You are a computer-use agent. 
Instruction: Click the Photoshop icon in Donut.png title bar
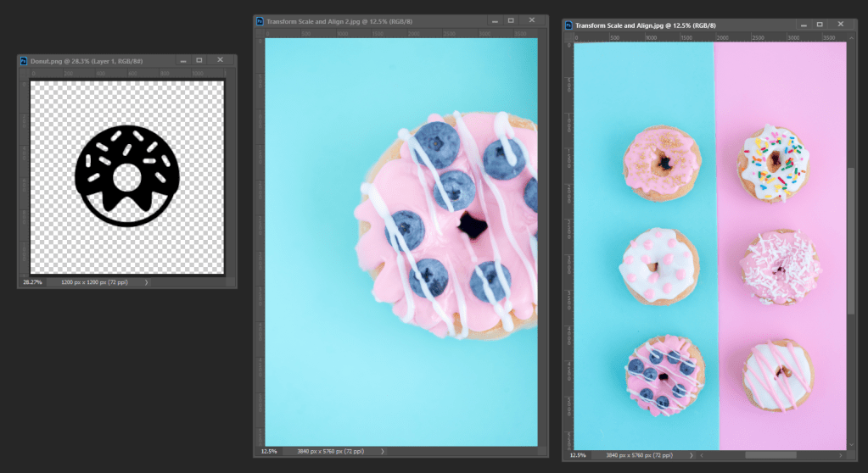(23, 60)
